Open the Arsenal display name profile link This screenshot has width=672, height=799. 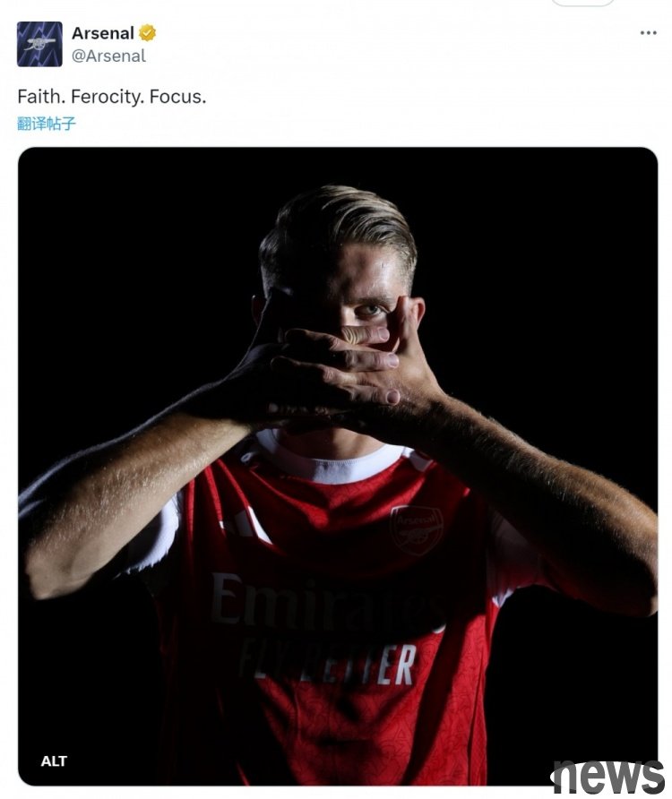click(x=102, y=33)
